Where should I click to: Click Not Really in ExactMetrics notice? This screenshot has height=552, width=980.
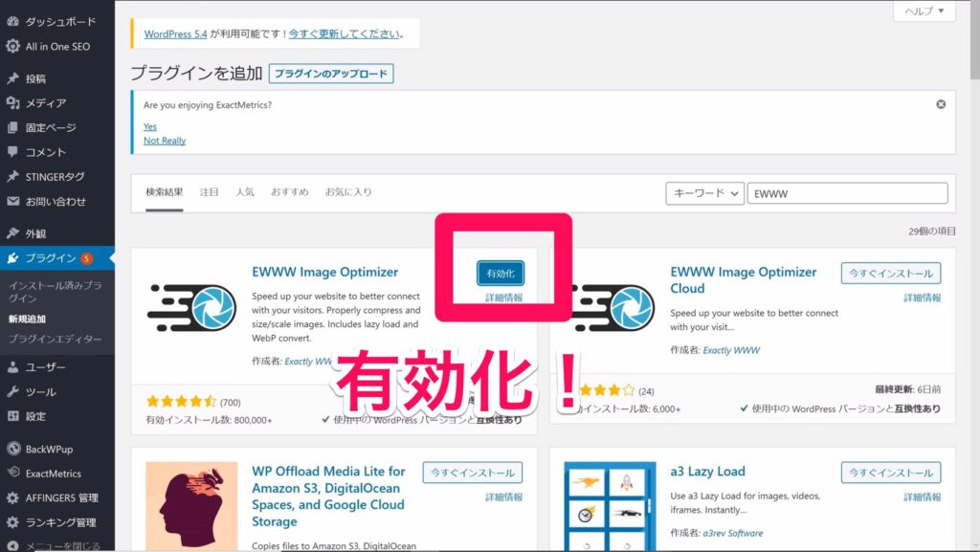(x=165, y=141)
